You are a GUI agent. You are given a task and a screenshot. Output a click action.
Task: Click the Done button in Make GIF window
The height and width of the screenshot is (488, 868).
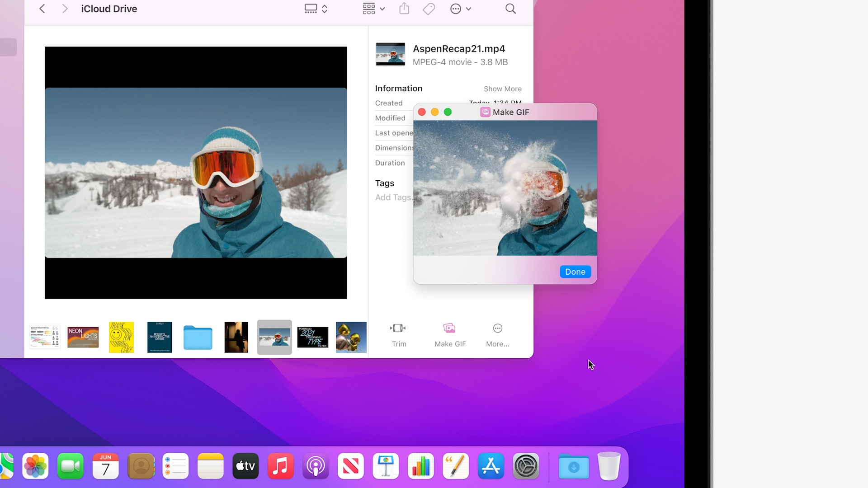coord(575,272)
